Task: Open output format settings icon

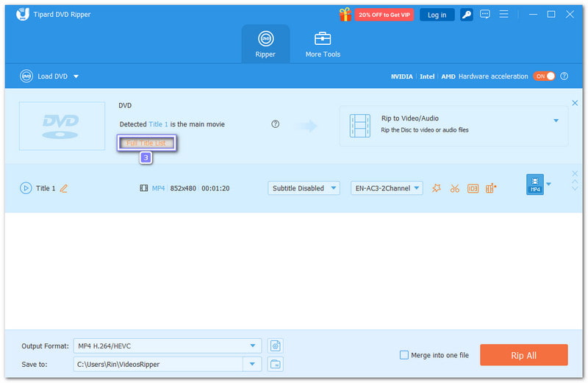Action: pyautogui.click(x=276, y=346)
